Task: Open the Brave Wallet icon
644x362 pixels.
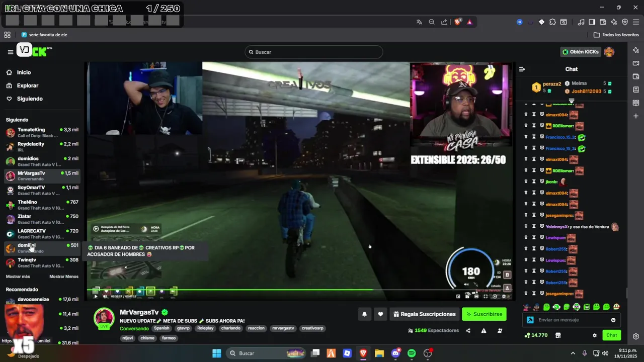Action: point(603,22)
